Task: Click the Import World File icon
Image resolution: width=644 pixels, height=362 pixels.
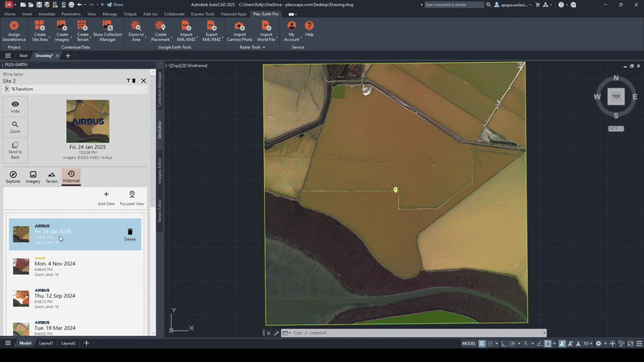Action: pyautogui.click(x=266, y=26)
